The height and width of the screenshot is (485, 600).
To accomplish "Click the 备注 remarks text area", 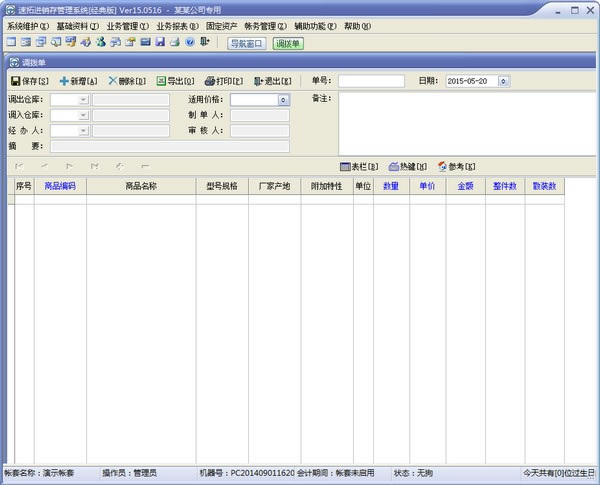I will tap(465, 123).
